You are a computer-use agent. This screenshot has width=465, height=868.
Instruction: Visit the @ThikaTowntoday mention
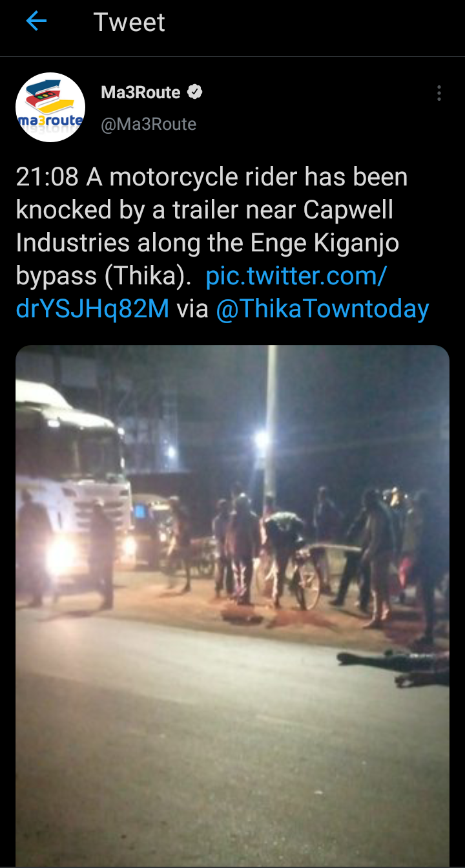[x=322, y=309]
